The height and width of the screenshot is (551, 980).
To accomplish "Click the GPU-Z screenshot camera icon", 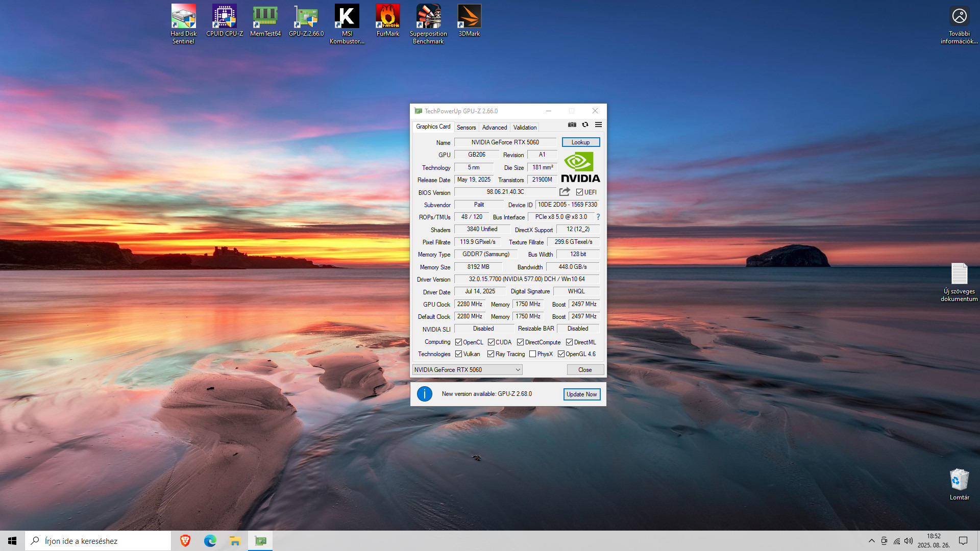I will point(572,124).
